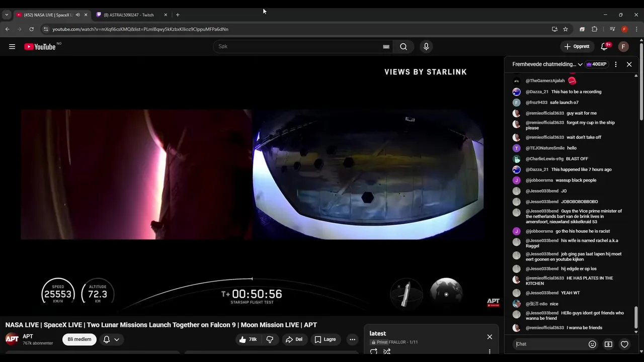Start voice search with the microphone icon
The height and width of the screenshot is (362, 644).
point(426,47)
